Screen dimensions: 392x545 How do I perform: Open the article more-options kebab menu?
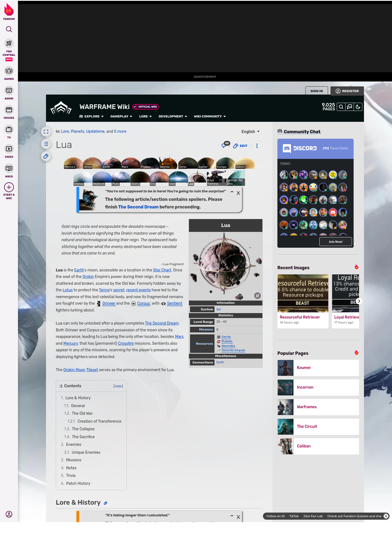click(x=257, y=146)
